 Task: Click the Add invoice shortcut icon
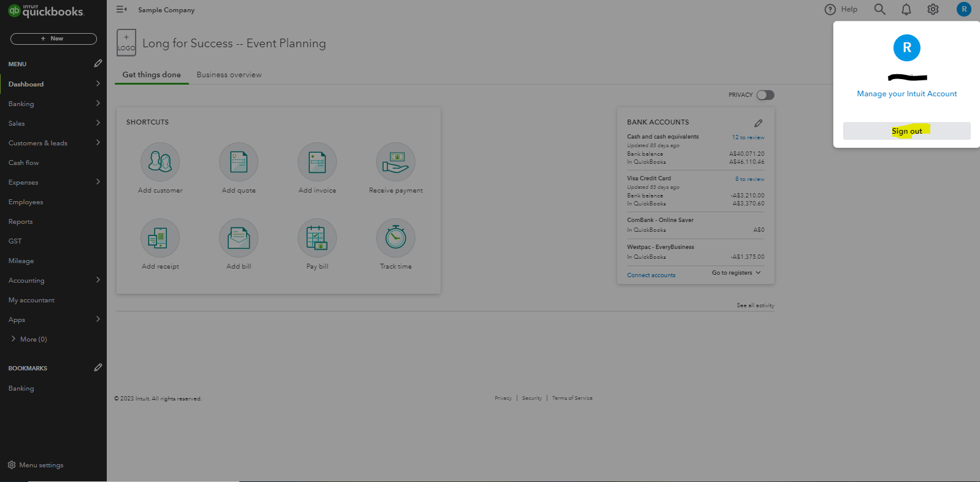click(x=317, y=162)
